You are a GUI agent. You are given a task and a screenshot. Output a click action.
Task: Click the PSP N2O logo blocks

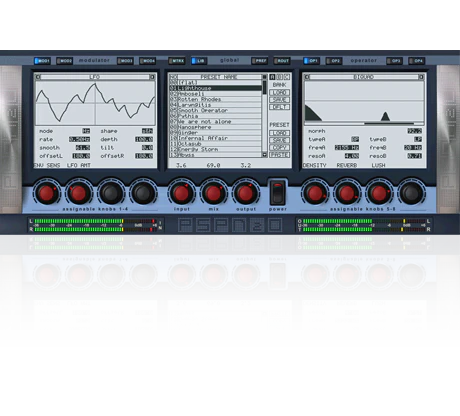point(230,225)
